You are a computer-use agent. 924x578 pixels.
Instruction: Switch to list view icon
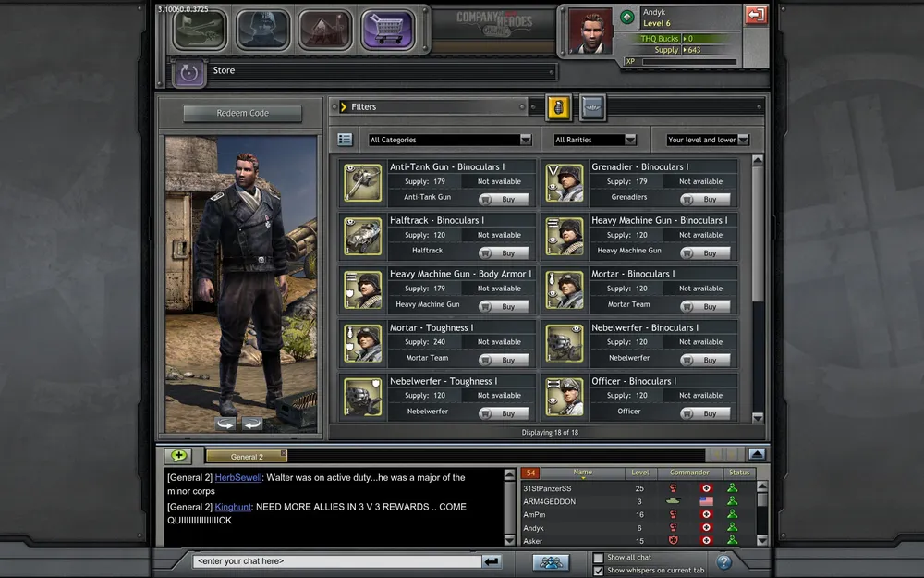point(345,140)
